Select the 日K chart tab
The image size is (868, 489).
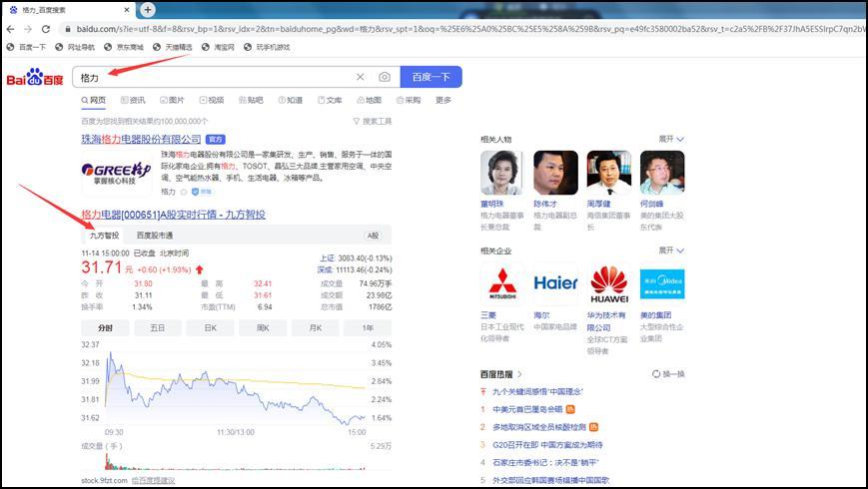(211, 328)
